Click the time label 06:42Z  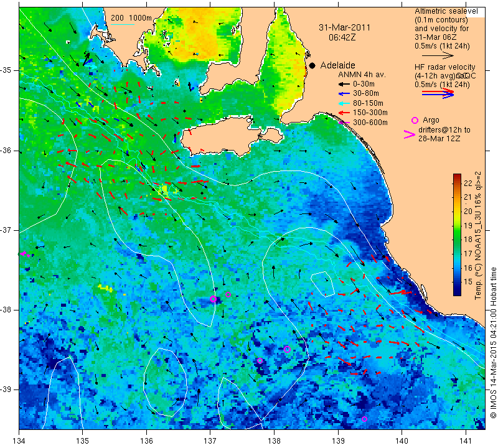click(x=342, y=37)
